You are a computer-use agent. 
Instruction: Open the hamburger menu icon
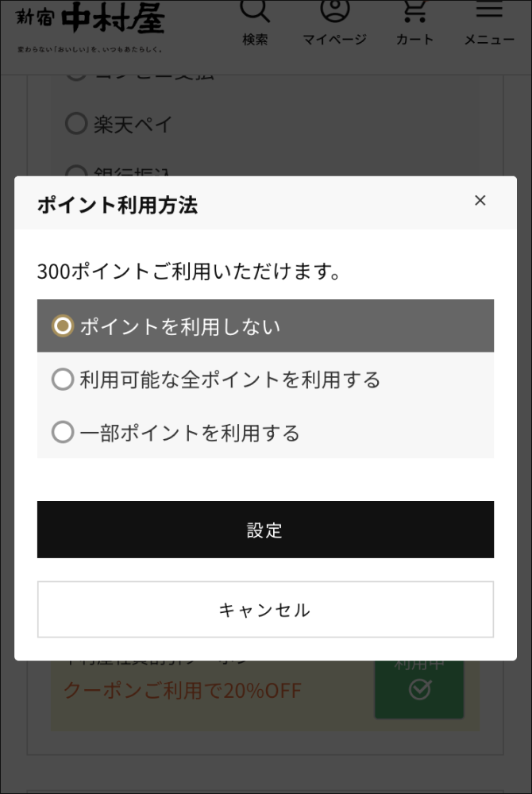(488, 10)
